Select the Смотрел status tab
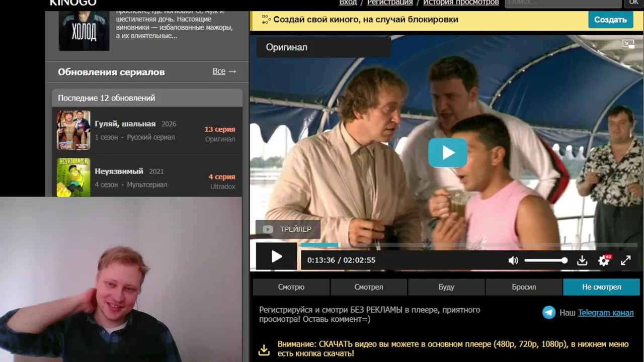 click(369, 287)
